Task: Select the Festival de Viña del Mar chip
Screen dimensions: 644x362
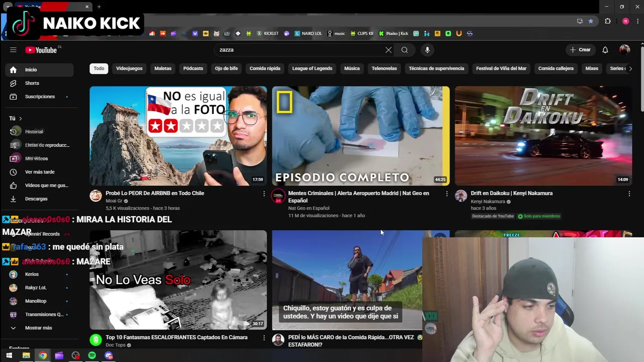Action: click(x=501, y=68)
